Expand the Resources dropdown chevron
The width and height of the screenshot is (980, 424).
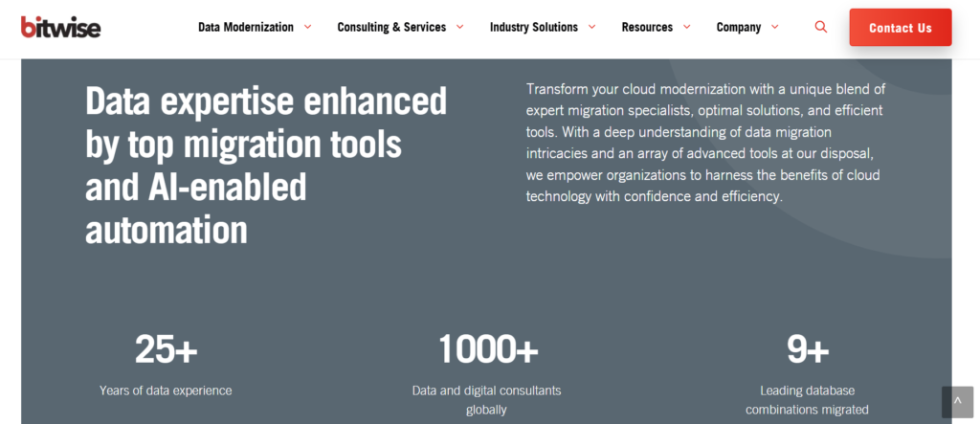pos(686,27)
